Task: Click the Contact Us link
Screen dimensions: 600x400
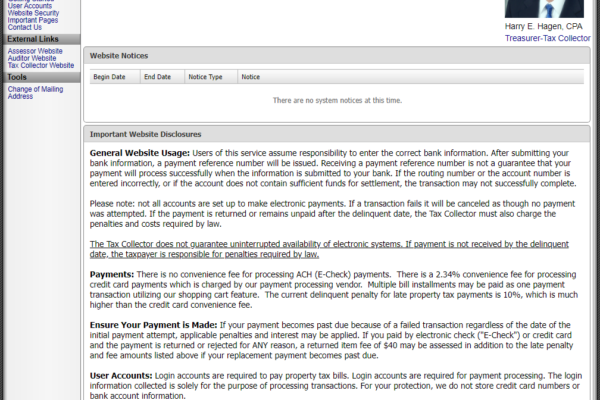Action: click(x=25, y=27)
